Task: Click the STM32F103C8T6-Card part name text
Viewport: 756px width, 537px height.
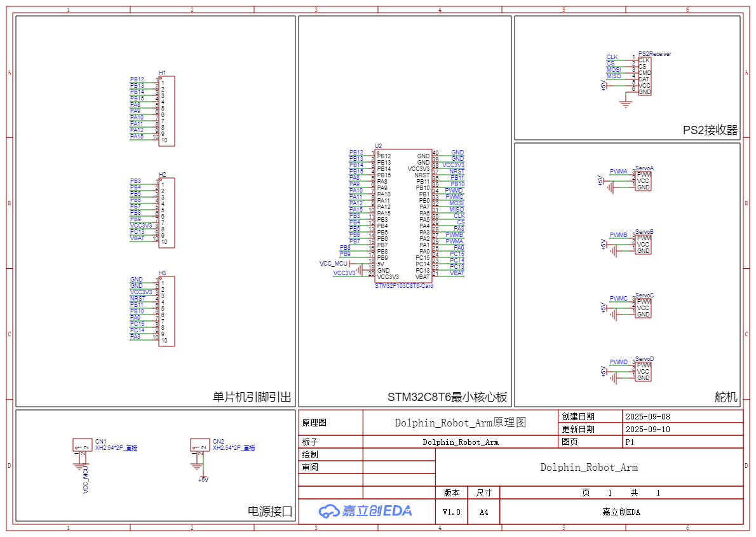Action: [x=404, y=286]
